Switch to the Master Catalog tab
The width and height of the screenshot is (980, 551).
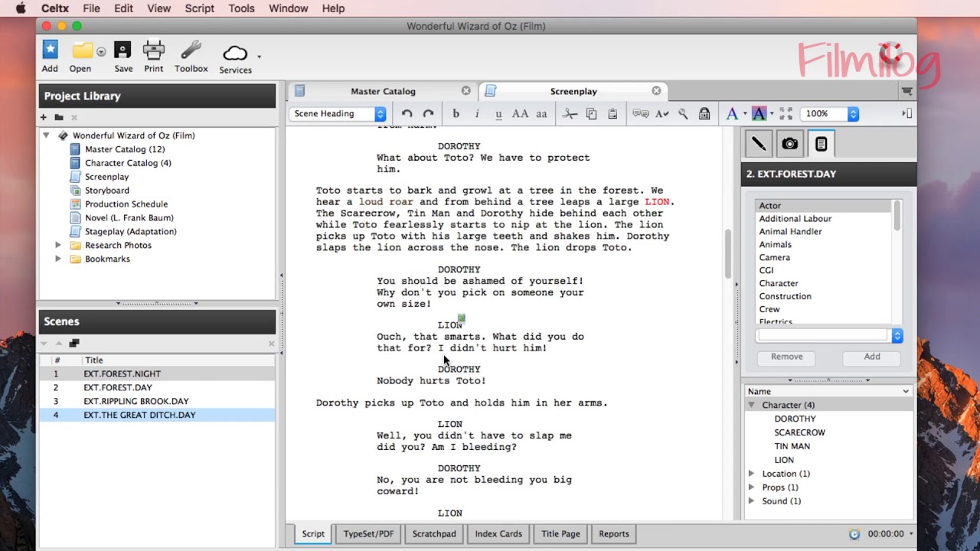coord(383,91)
